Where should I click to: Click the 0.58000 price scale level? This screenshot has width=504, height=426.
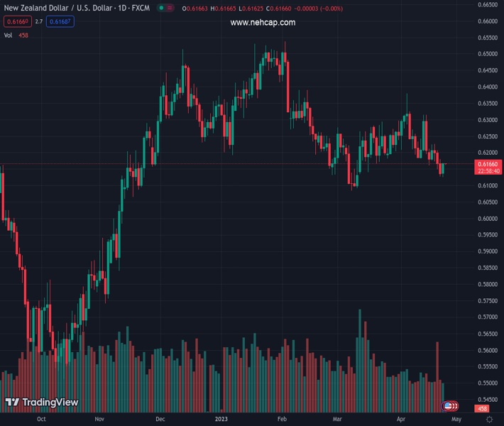tap(487, 285)
